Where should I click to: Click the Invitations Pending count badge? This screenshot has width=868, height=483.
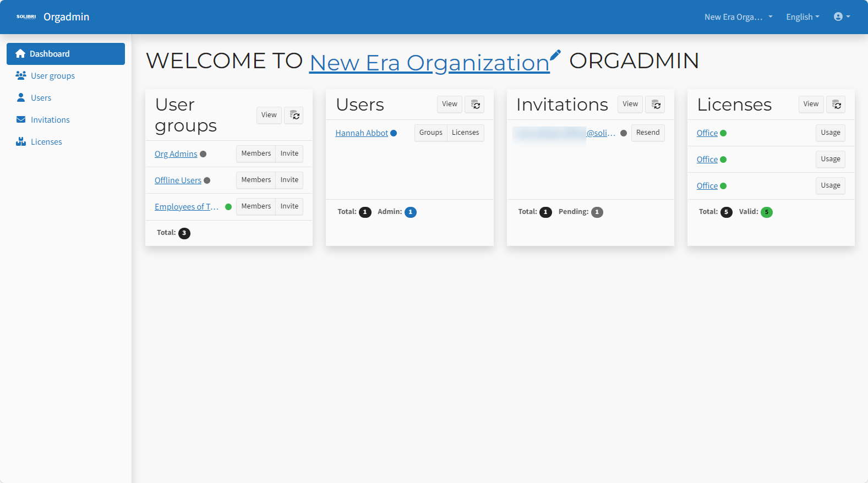point(597,212)
